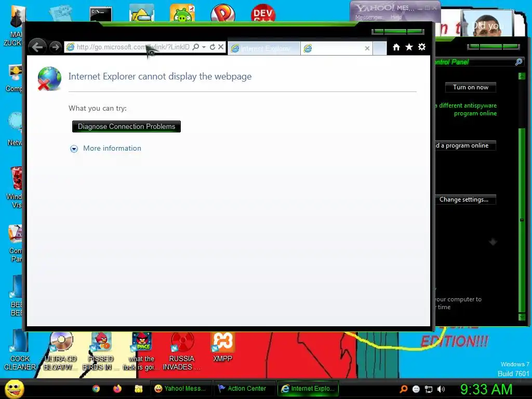Launch Firefox from the taskbar
The height and width of the screenshot is (399, 532).
coord(117,389)
